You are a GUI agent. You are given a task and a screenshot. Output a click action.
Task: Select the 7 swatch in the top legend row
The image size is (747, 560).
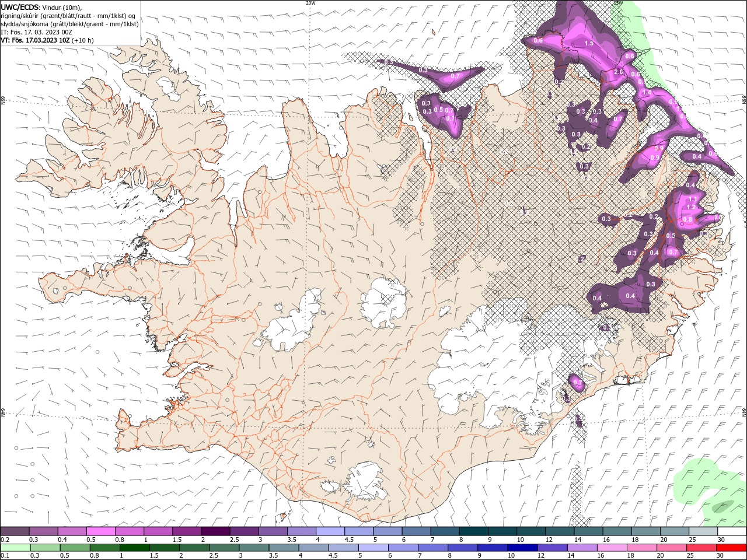444,531
